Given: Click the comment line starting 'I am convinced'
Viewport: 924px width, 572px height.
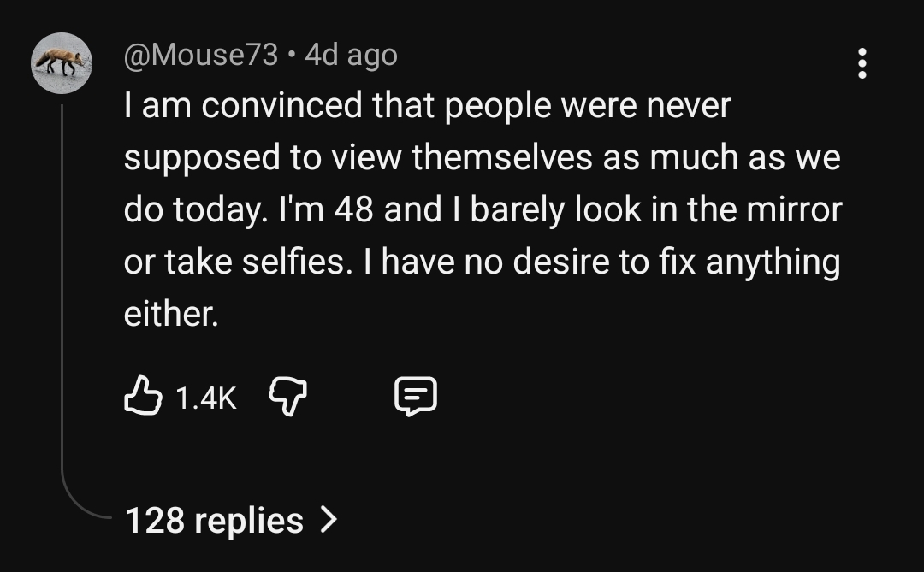Looking at the screenshot, I should 427,106.
